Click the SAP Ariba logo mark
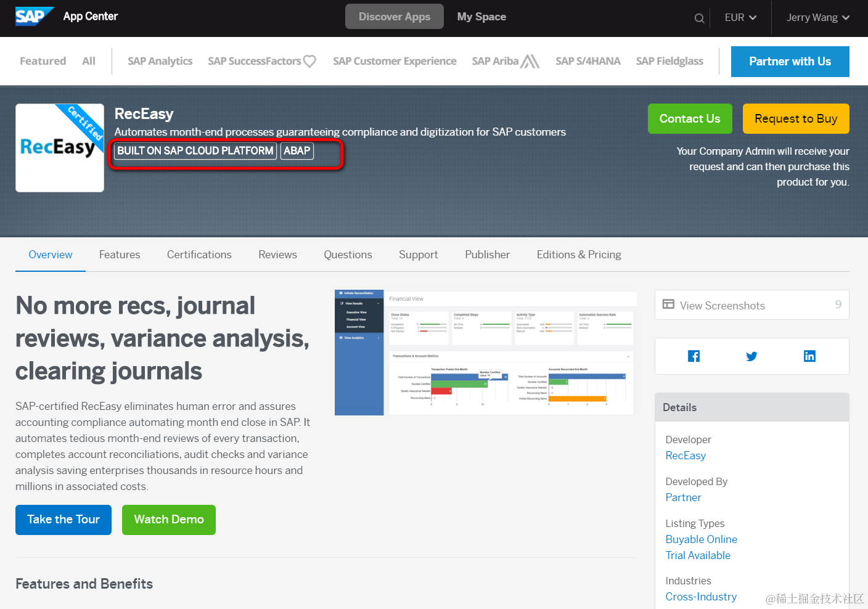Image resolution: width=868 pixels, height=609 pixels. pyautogui.click(x=530, y=61)
